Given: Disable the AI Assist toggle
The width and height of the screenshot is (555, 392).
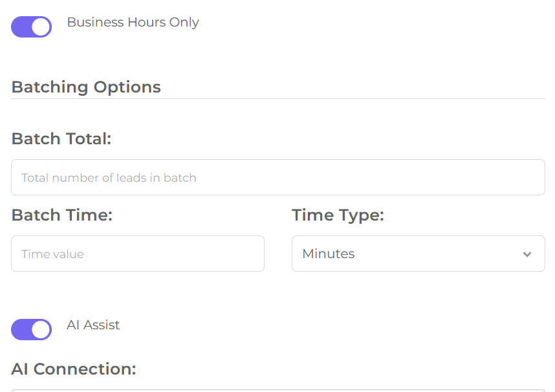Looking at the screenshot, I should 31,329.
